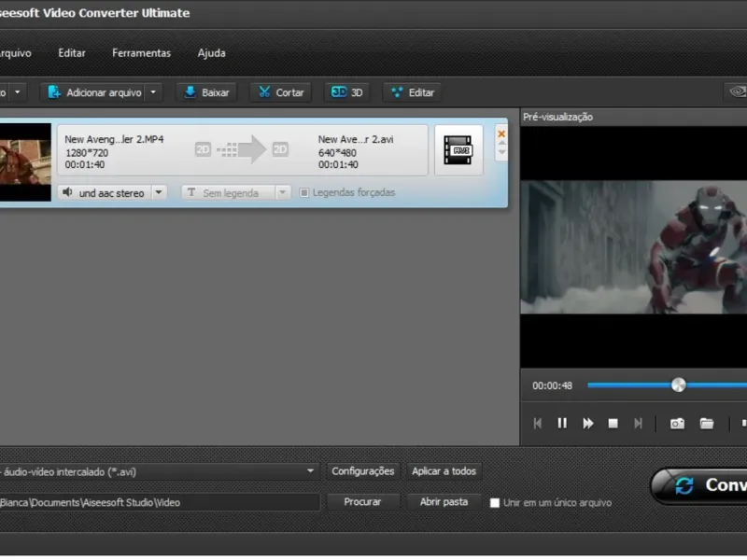Click the output format profile icon

(458, 150)
